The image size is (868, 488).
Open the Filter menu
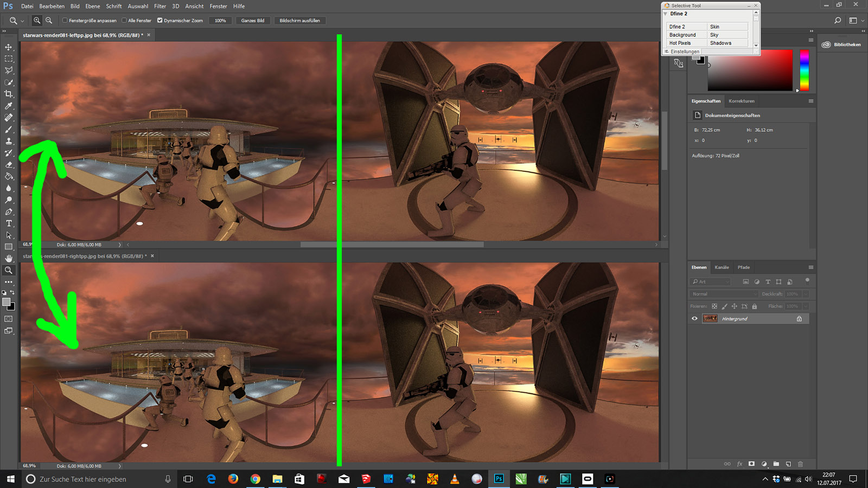click(x=160, y=6)
